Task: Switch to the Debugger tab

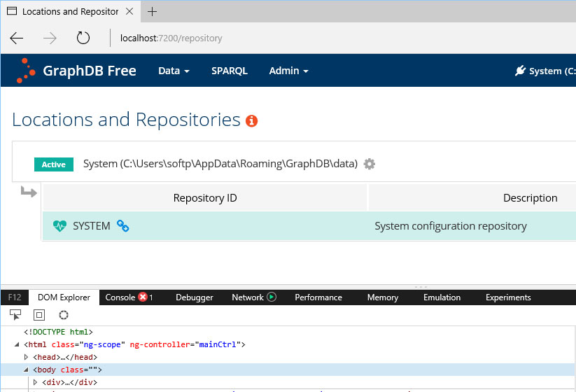Action: point(195,297)
